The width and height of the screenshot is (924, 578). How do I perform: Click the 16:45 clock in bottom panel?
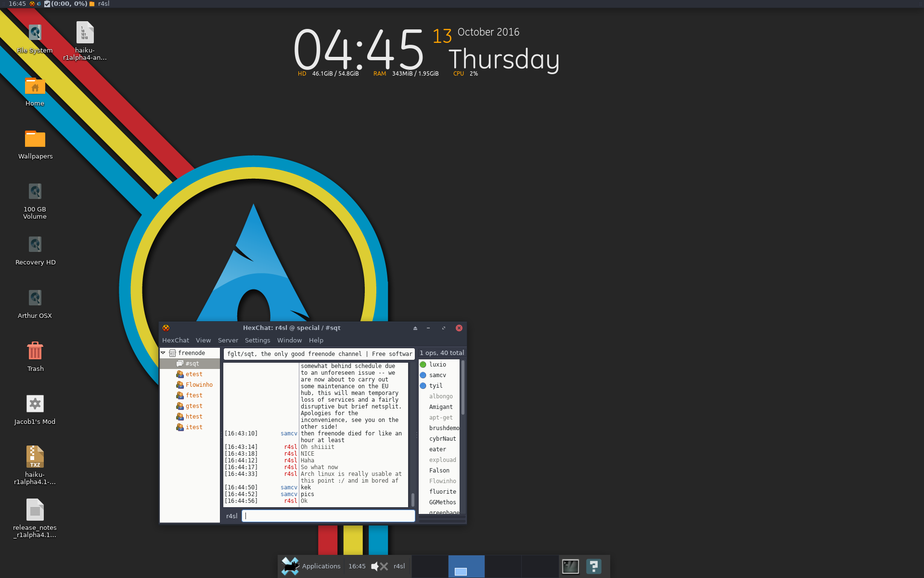point(357,566)
